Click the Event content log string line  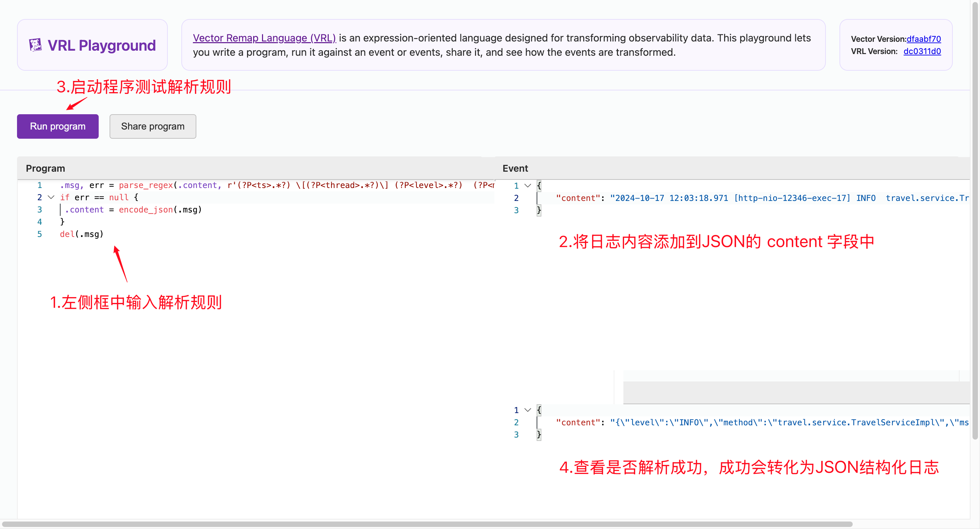coord(762,198)
